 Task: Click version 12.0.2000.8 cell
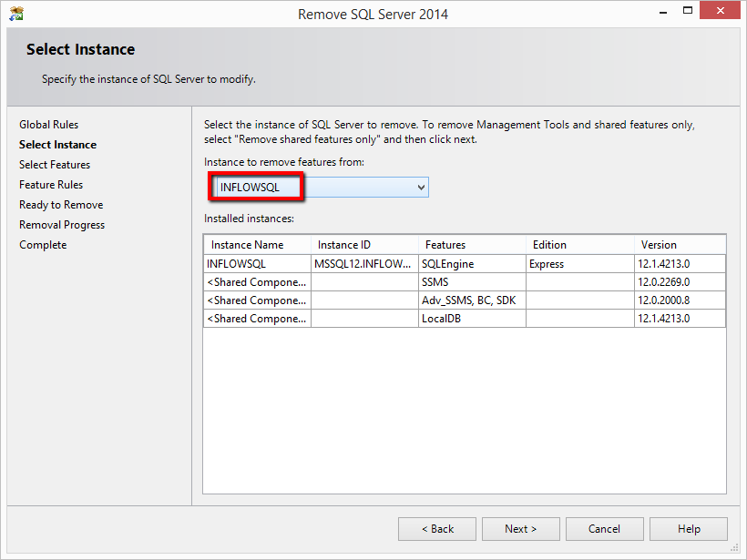pos(680,300)
